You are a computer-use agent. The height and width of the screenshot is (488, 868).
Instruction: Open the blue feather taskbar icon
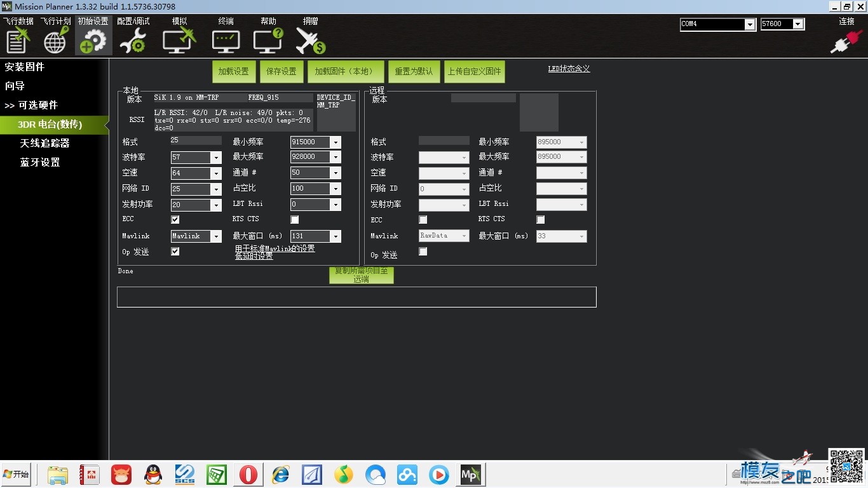312,475
